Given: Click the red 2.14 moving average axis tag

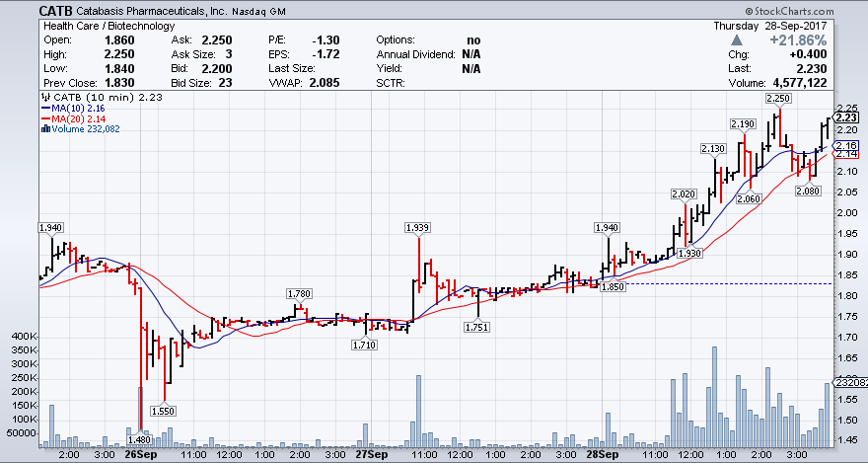Looking at the screenshot, I should [847, 154].
